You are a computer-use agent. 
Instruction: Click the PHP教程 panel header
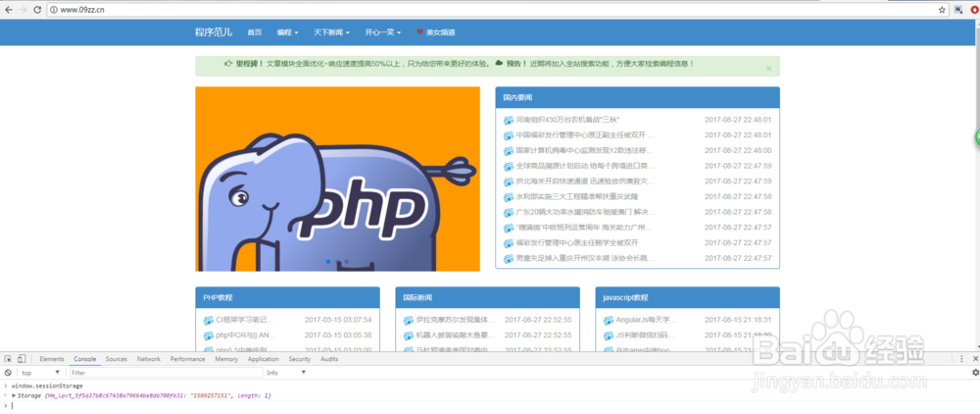coord(287,297)
